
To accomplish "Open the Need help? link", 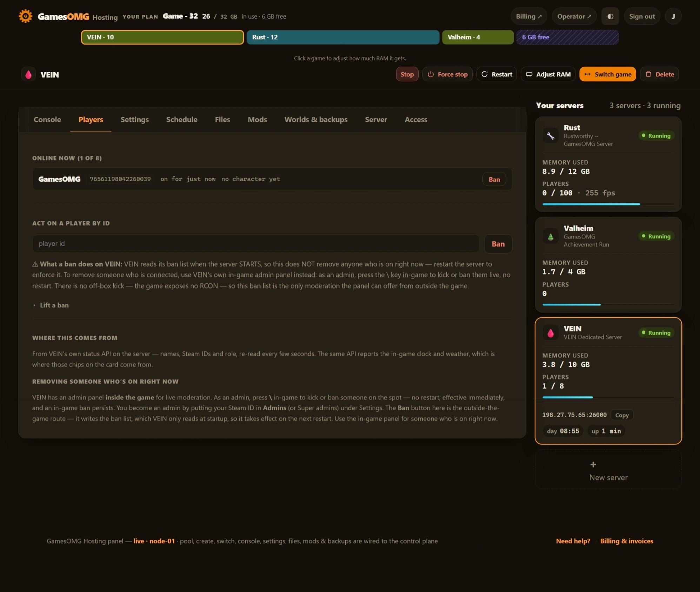I will pyautogui.click(x=573, y=541).
